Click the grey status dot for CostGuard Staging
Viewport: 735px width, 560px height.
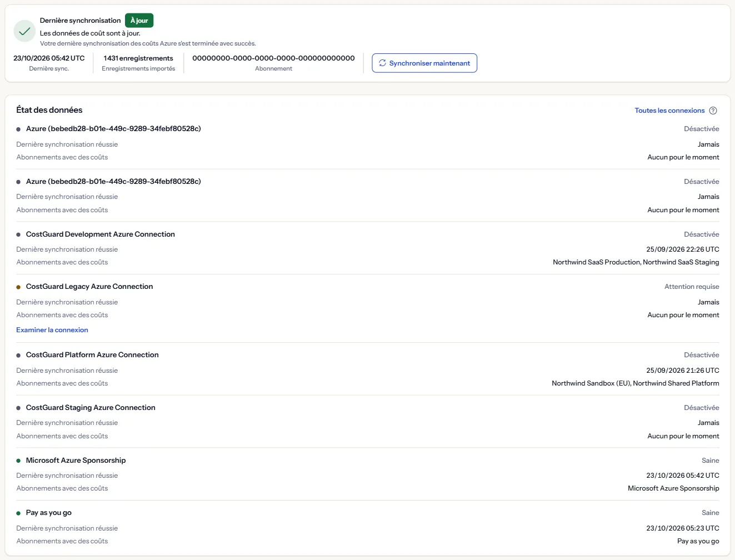pyautogui.click(x=18, y=408)
